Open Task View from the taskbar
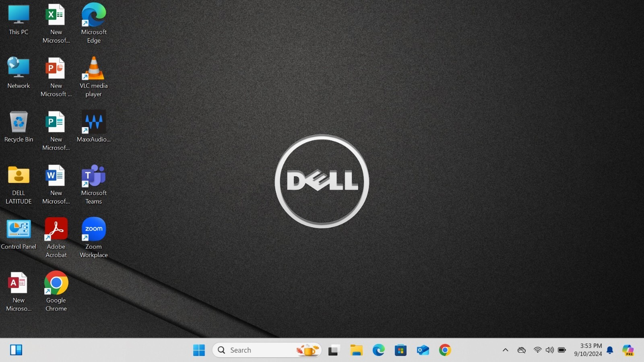 click(x=334, y=350)
